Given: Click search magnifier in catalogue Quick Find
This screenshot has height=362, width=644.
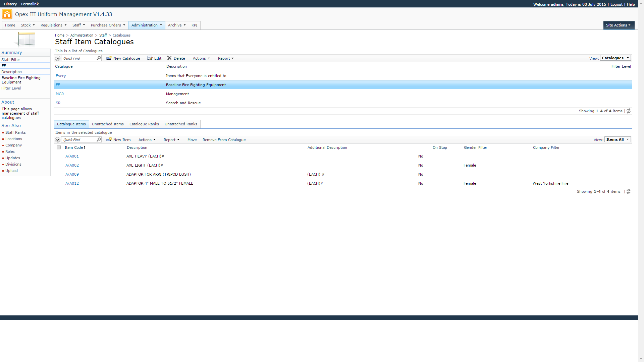Looking at the screenshot, I should [99, 58].
